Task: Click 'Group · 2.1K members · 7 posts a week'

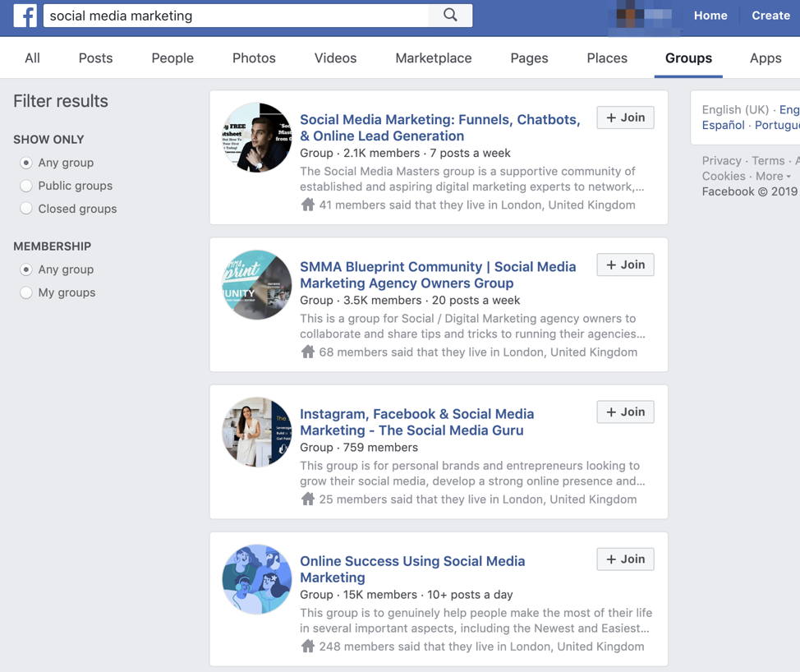Action: pos(405,153)
